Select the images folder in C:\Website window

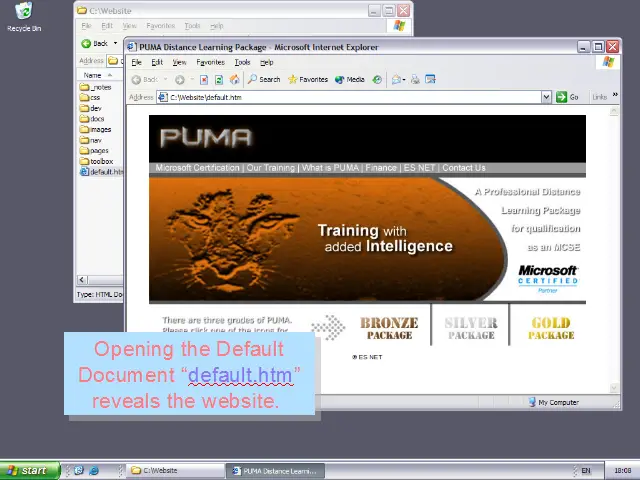pyautogui.click(x=96, y=129)
